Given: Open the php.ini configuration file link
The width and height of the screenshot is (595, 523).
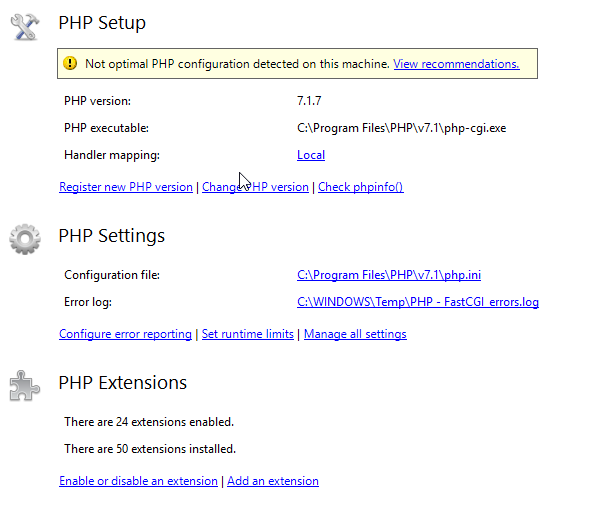Looking at the screenshot, I should coord(389,275).
